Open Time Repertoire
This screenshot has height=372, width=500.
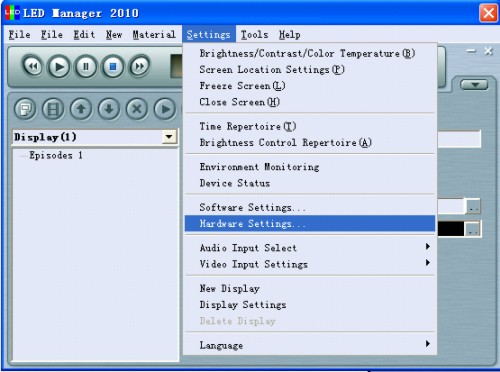pyautogui.click(x=310, y=126)
